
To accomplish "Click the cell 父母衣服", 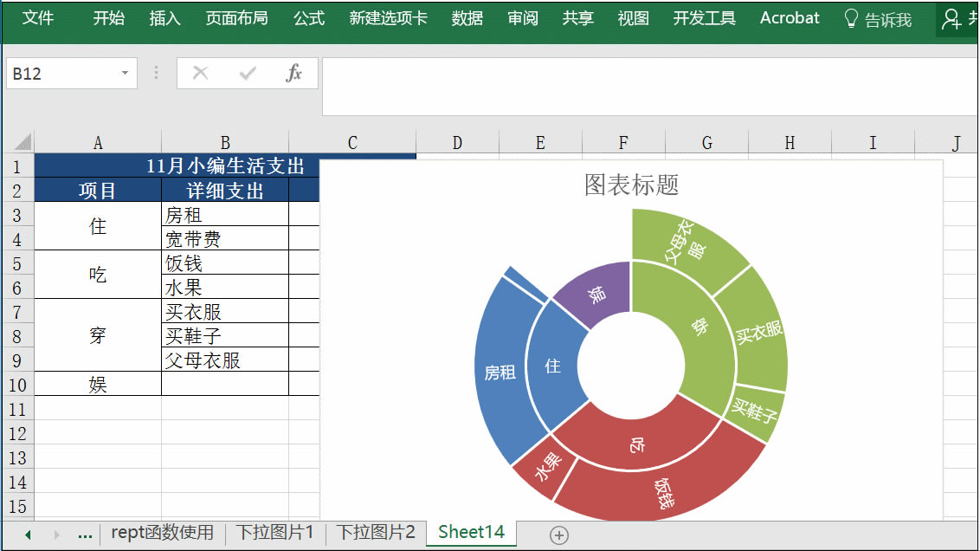I will coord(225,360).
